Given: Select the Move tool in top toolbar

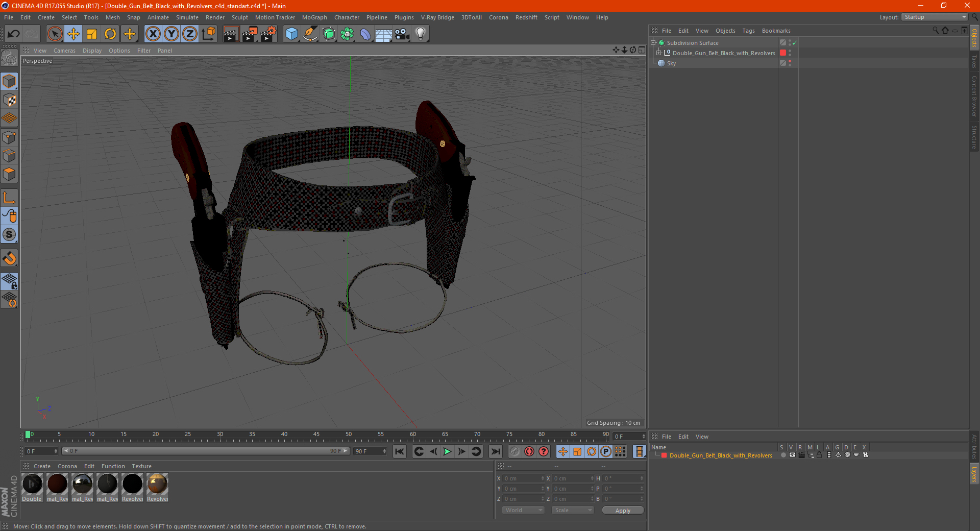Looking at the screenshot, I should (73, 34).
